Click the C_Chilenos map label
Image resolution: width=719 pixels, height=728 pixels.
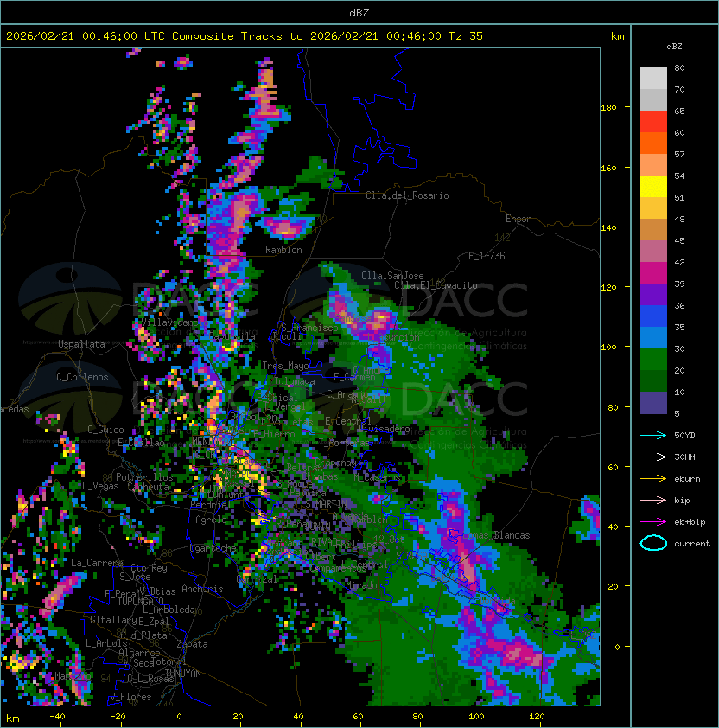[x=82, y=377]
